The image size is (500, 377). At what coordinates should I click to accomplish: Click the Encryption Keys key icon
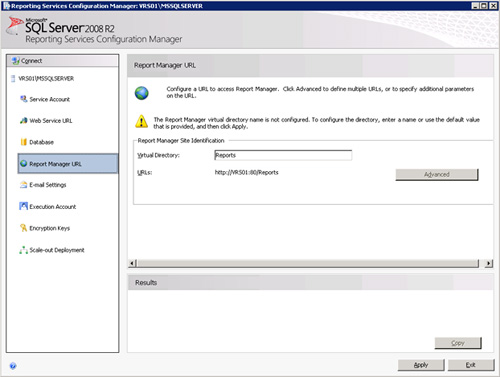click(23, 228)
